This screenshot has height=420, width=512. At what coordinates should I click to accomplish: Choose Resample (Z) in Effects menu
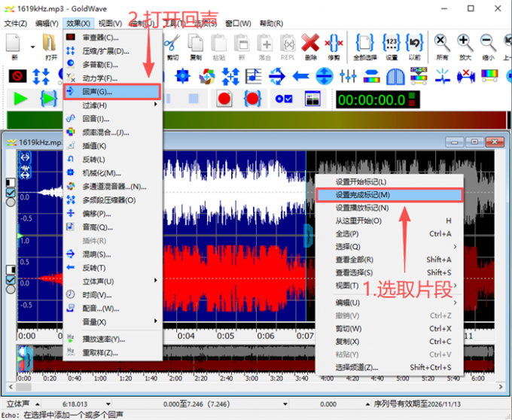(112, 353)
